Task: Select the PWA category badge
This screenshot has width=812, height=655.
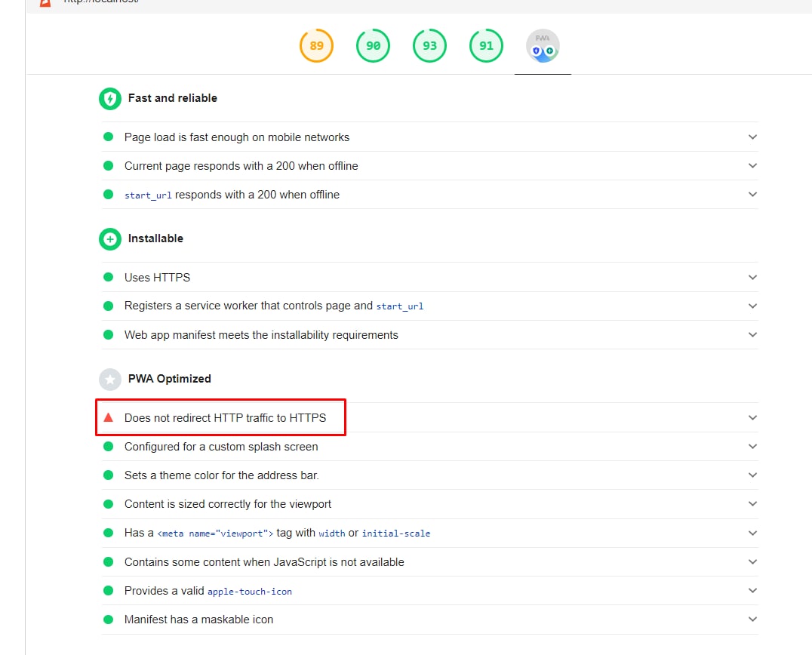Action: pyautogui.click(x=543, y=45)
